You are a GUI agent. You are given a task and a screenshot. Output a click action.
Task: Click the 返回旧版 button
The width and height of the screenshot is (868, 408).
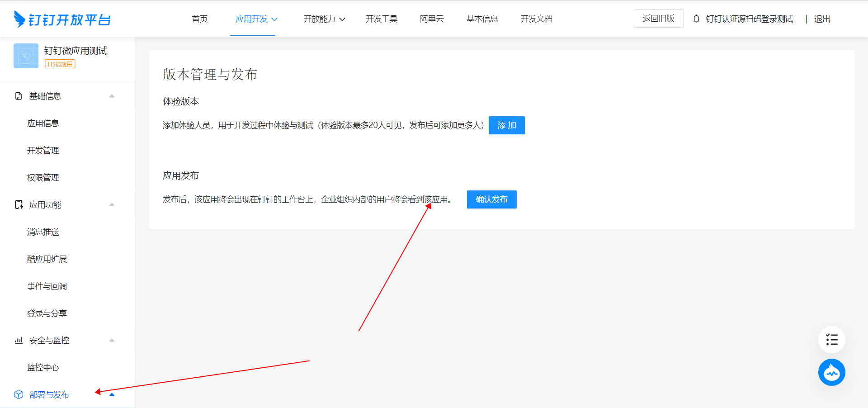coord(659,19)
